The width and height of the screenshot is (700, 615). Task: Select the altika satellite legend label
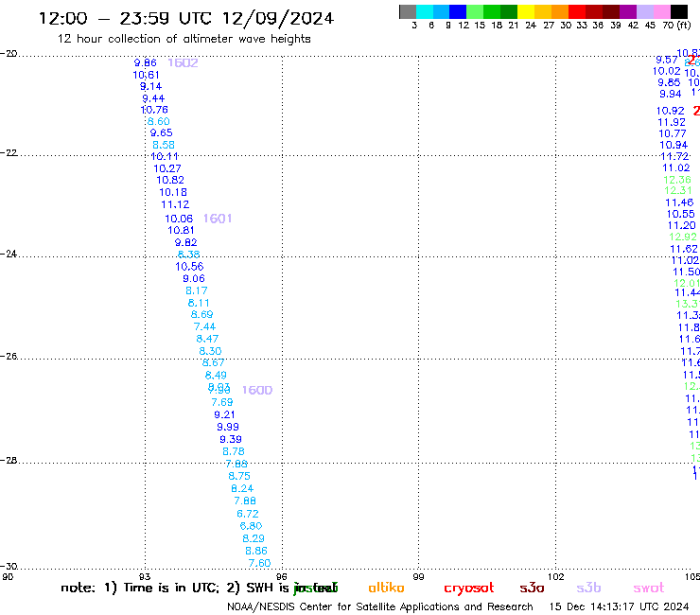[x=386, y=588]
